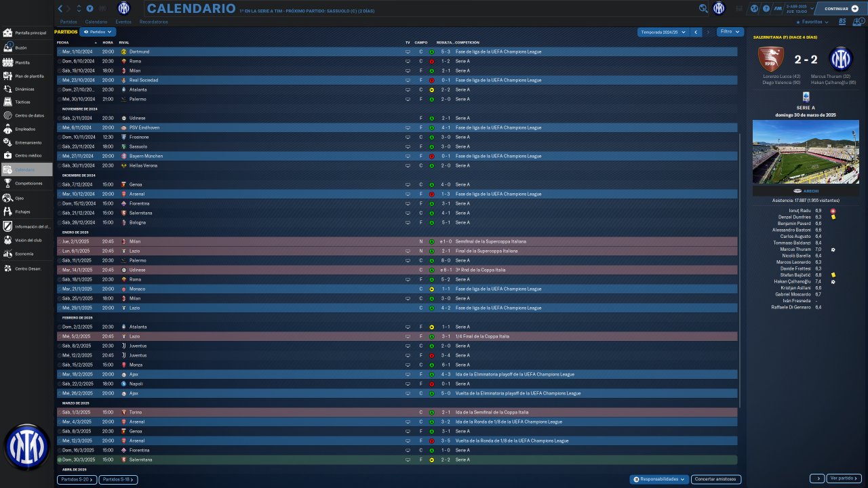
Task: Open the world globe icon beside help
Action: pyautogui.click(x=755, y=9)
